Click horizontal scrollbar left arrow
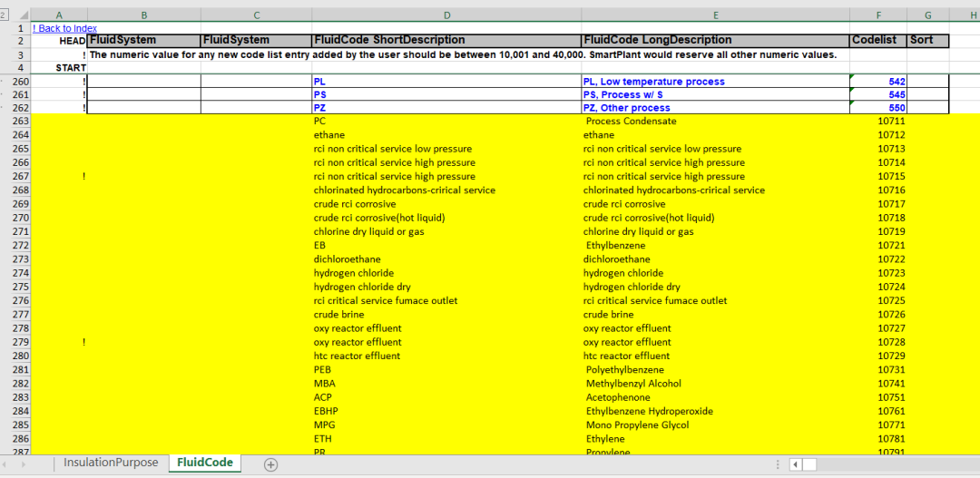The image size is (980, 478). point(796,464)
